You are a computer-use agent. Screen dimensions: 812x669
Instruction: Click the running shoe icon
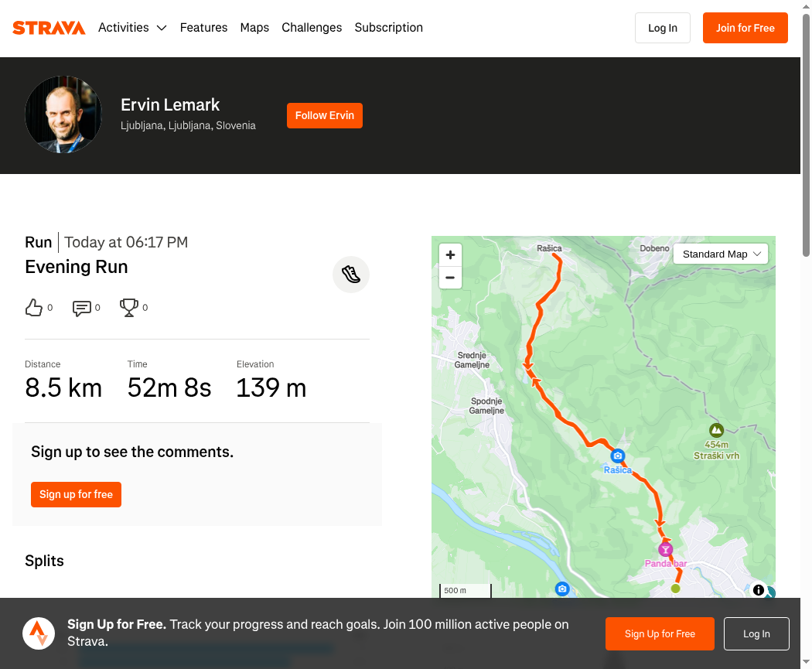point(351,275)
